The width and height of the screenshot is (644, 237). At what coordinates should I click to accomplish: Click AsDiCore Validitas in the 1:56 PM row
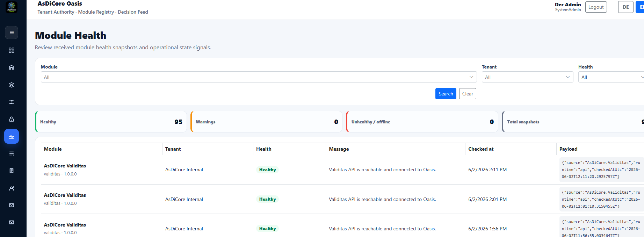pos(65,225)
